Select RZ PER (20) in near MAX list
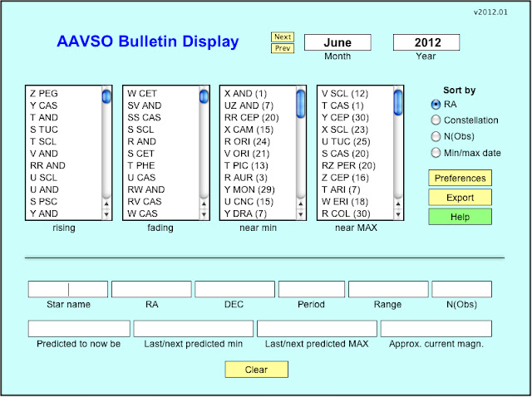The width and height of the screenshot is (532, 397). point(348,165)
